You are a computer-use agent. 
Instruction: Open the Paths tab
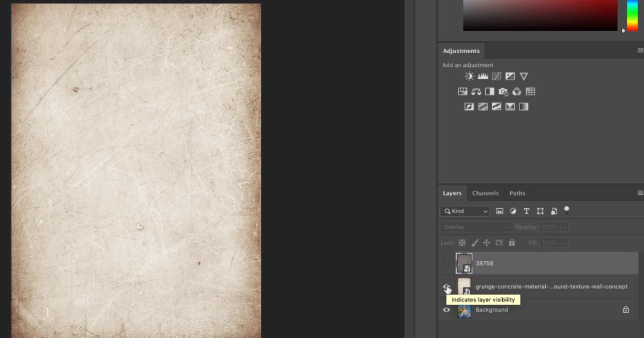point(517,193)
